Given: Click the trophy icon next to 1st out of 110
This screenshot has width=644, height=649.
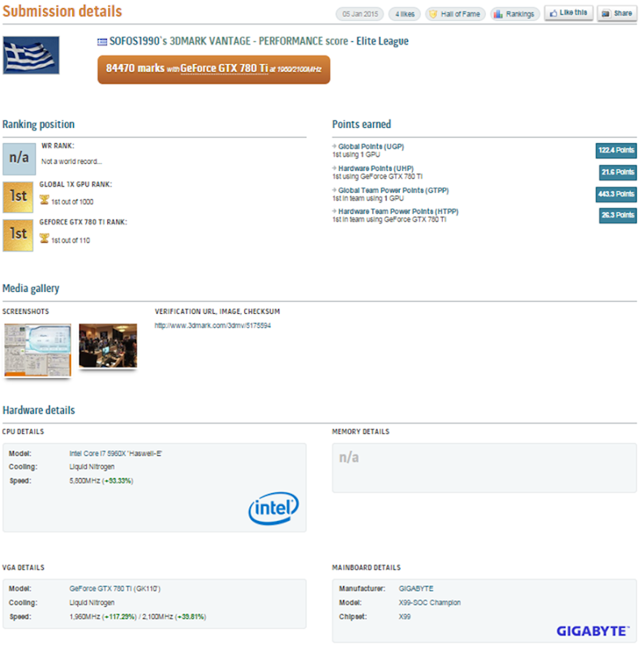Looking at the screenshot, I should (x=45, y=239).
